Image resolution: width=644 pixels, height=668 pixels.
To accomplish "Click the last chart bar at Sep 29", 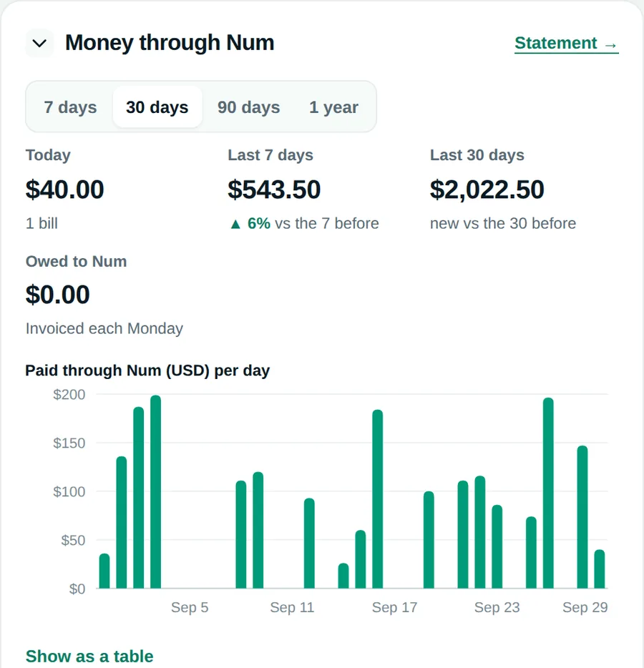I will pyautogui.click(x=599, y=569).
